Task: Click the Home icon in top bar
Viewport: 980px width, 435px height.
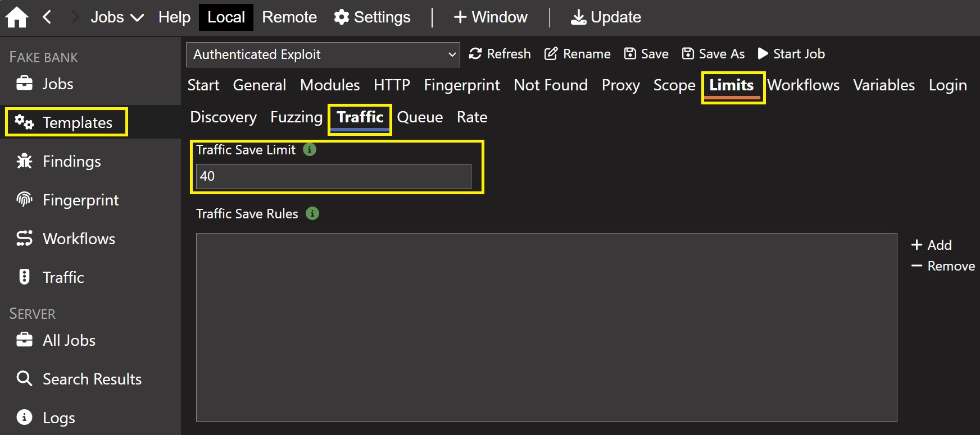Action: [17, 17]
